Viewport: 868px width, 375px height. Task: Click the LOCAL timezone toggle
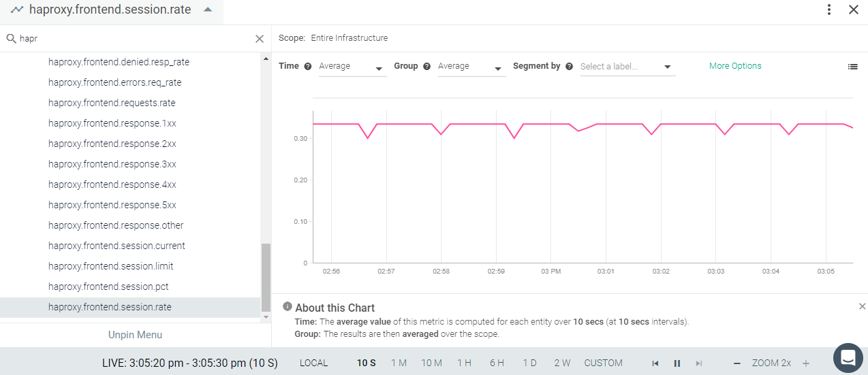(x=313, y=363)
